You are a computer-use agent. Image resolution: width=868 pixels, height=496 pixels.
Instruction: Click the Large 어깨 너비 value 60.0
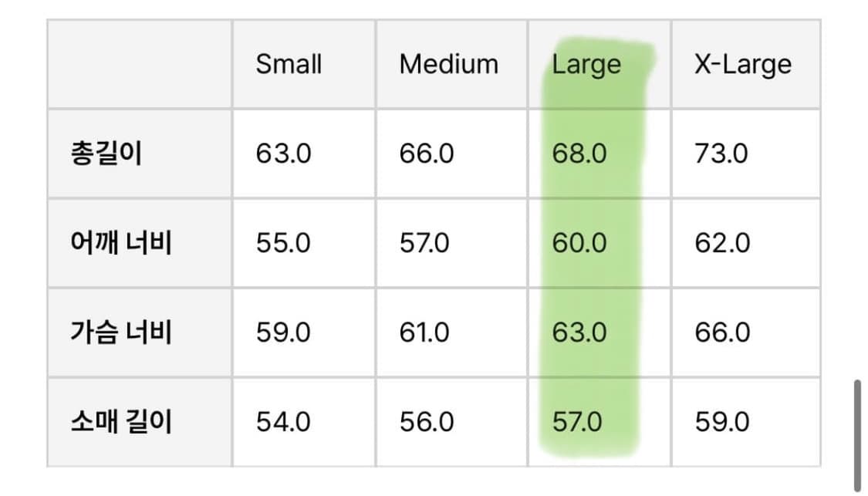[x=579, y=243]
